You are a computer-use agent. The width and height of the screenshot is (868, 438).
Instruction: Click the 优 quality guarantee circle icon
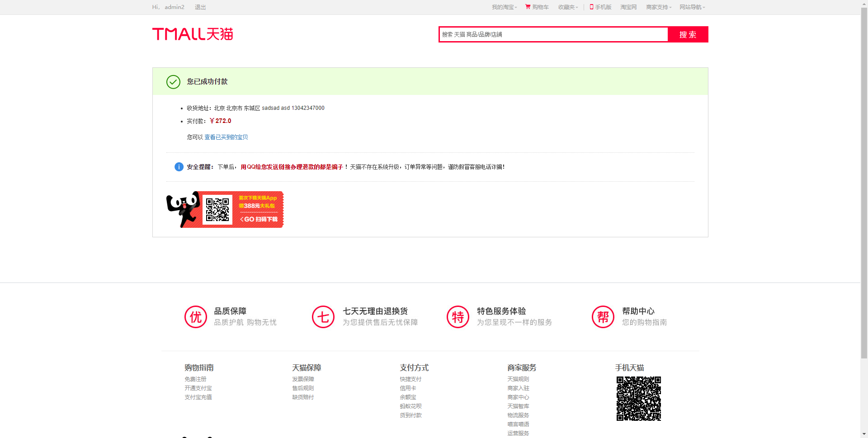point(196,317)
